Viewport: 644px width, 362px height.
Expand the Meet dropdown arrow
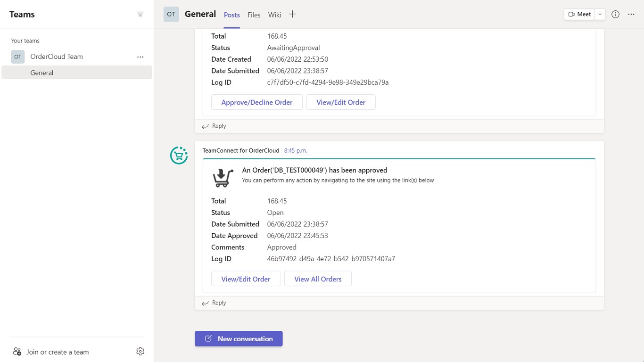pyautogui.click(x=600, y=14)
